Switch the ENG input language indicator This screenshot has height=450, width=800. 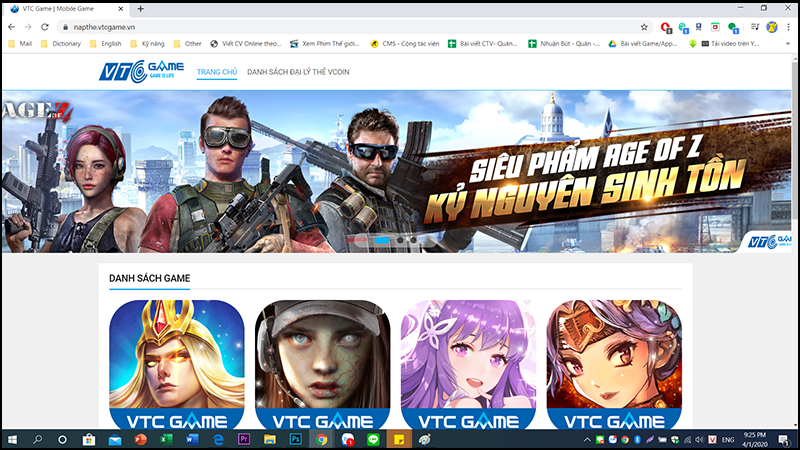click(x=728, y=439)
